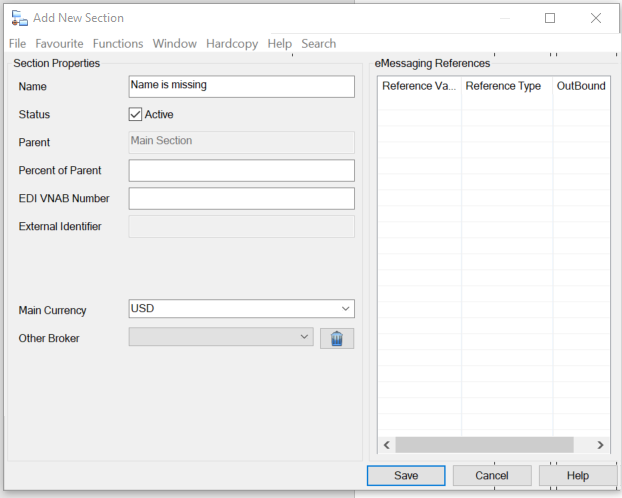Viewport: 622px width, 498px height.
Task: Click the Search menu item
Action: pyautogui.click(x=318, y=44)
